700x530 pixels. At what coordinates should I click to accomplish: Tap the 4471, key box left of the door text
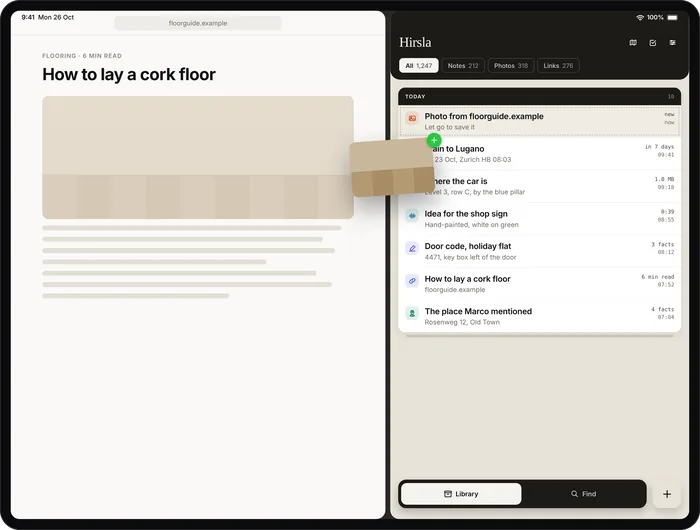(x=470, y=257)
